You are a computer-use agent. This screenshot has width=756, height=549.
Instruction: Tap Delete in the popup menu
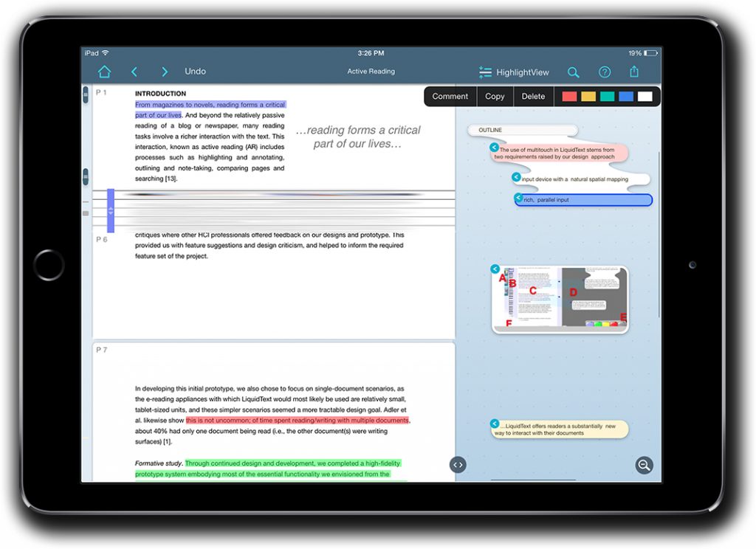point(533,97)
